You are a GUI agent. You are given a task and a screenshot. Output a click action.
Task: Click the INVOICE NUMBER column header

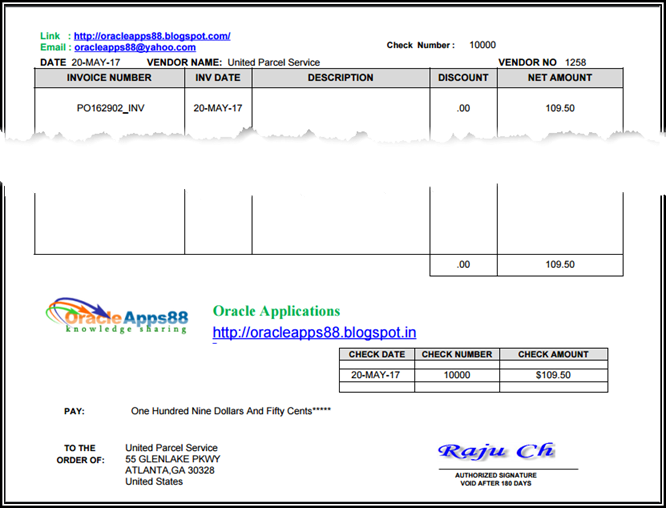pos(109,78)
